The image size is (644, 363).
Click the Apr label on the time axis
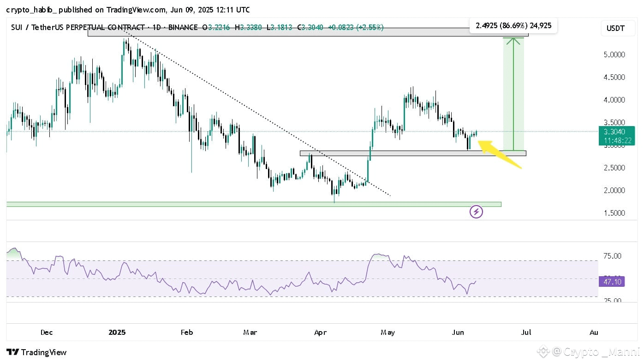coord(320,332)
